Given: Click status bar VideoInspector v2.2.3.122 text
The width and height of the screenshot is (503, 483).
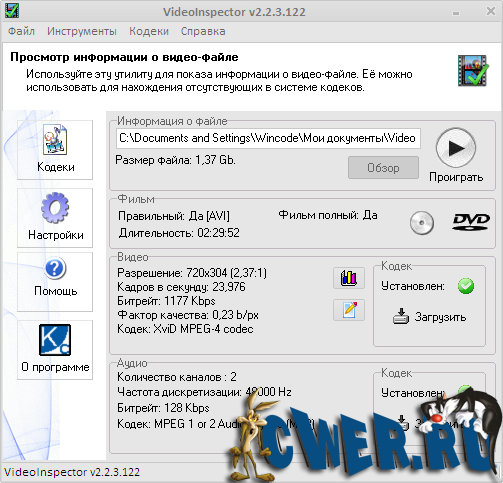Looking at the screenshot, I should 72,472.
